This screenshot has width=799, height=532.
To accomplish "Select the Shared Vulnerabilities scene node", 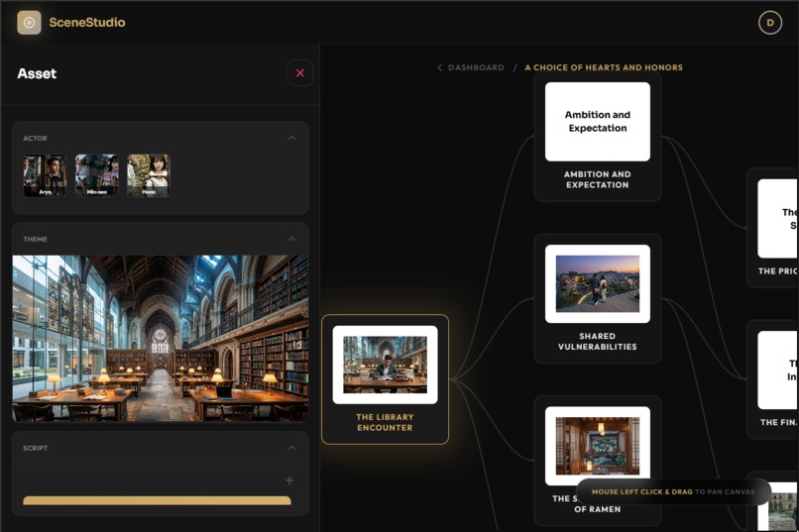I will (x=598, y=298).
